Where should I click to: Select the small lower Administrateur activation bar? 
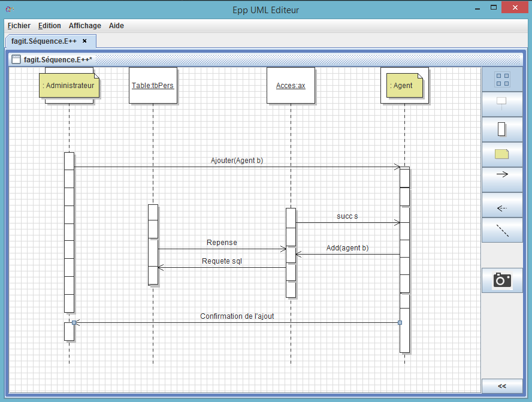69,331
